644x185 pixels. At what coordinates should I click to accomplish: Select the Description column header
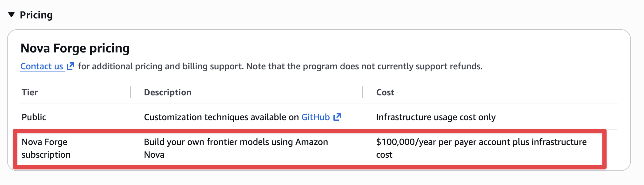[168, 92]
